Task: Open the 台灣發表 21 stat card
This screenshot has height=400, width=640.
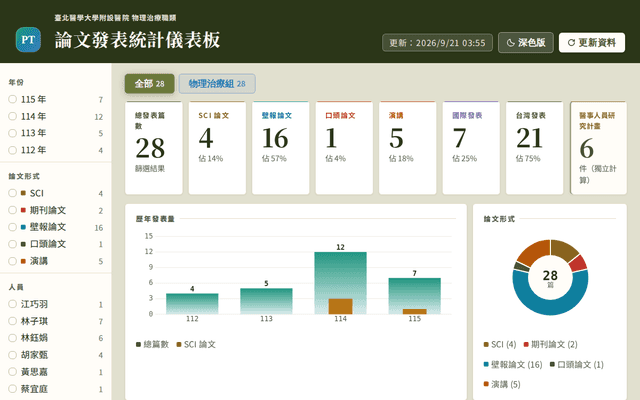Action: click(534, 148)
